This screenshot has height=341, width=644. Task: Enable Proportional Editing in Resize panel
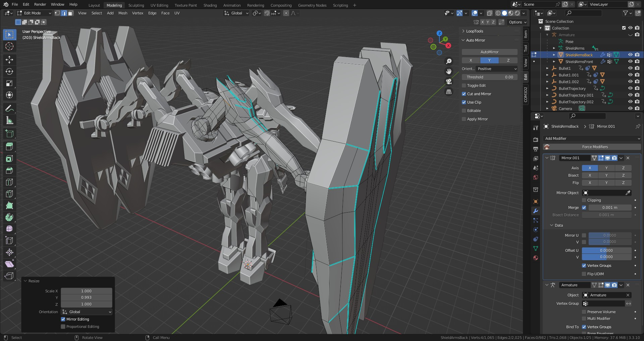click(x=63, y=327)
